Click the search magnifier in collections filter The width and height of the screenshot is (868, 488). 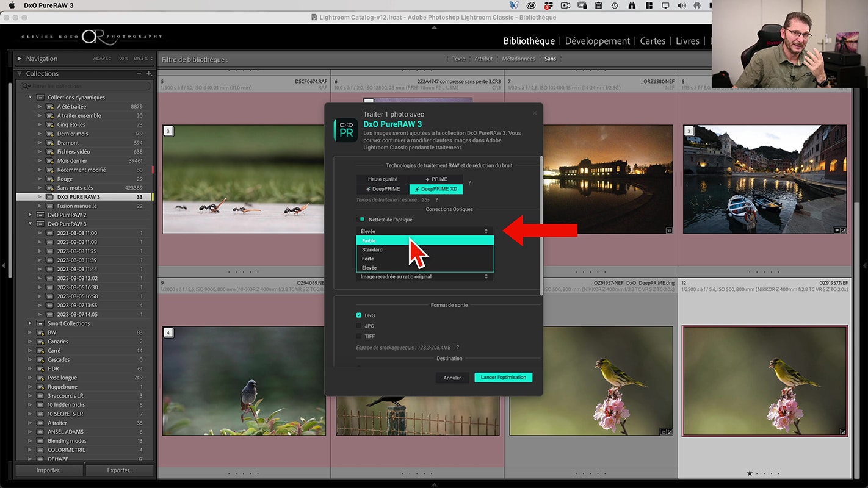(x=27, y=86)
